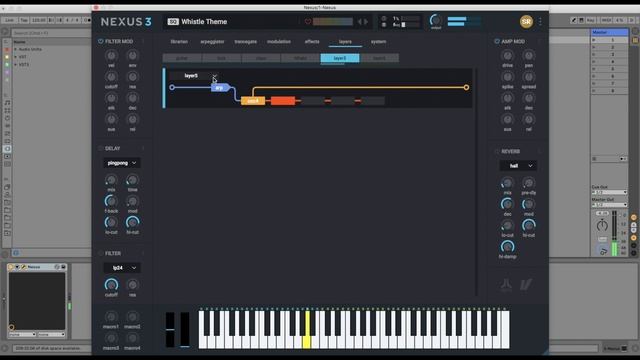
Task: Go to the next preset arrow
Action: (366, 22)
